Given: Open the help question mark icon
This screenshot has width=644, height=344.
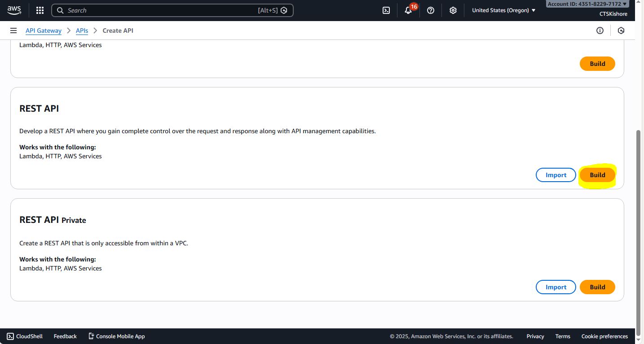Looking at the screenshot, I should pyautogui.click(x=431, y=10).
